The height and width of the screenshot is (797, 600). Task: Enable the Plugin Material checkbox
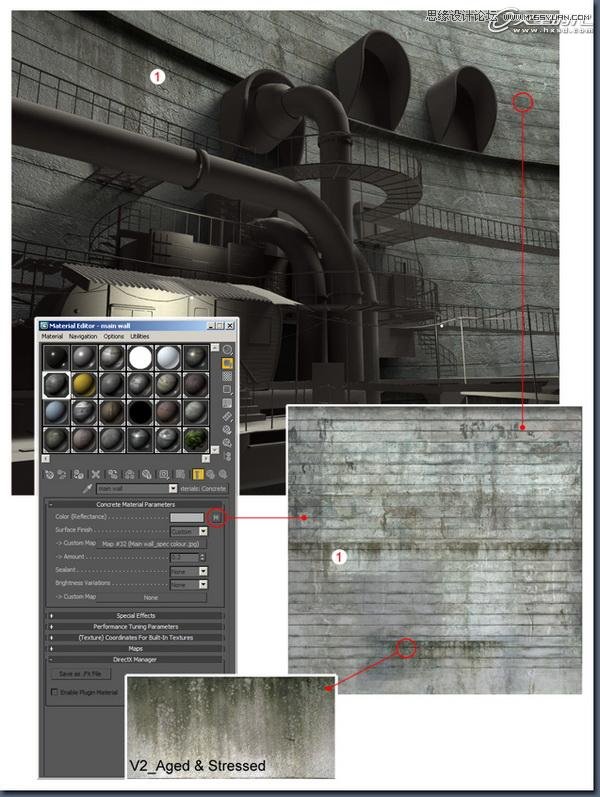coord(54,692)
